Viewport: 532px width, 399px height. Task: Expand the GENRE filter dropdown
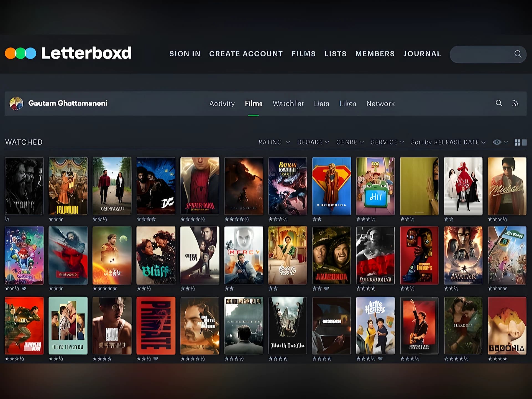[x=350, y=142]
